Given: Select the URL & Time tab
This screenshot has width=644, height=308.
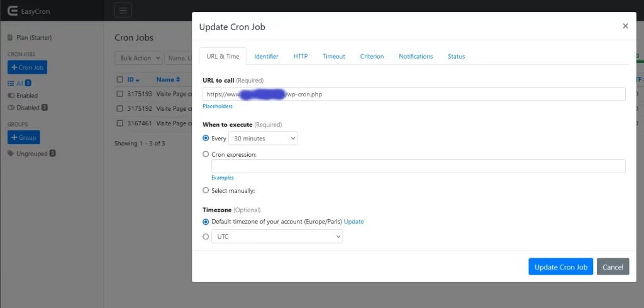Looking at the screenshot, I should coord(223,56).
